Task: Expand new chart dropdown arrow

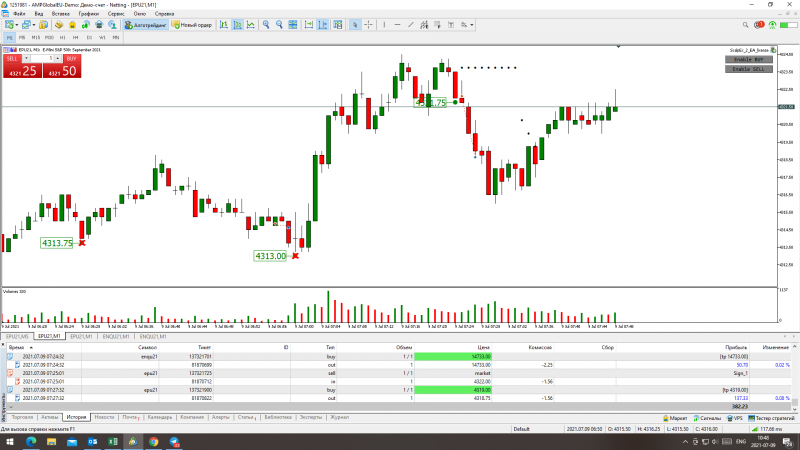Action: 16,24
